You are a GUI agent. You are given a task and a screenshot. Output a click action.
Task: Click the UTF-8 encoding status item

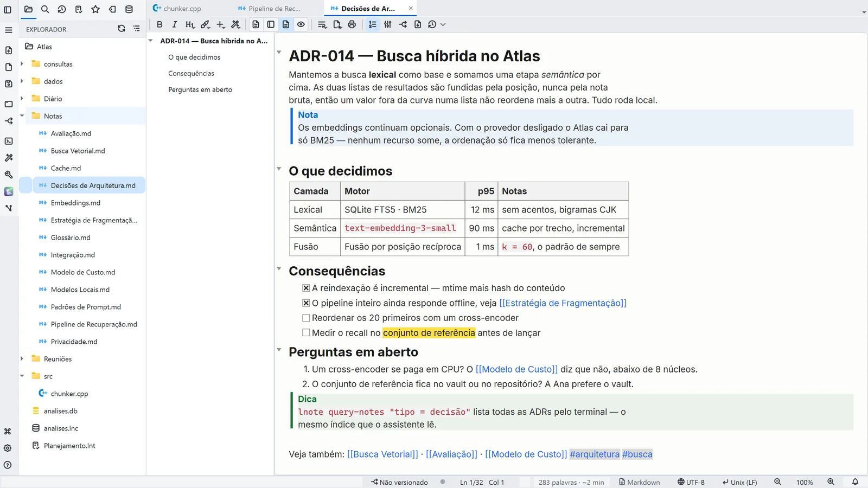pos(691,482)
